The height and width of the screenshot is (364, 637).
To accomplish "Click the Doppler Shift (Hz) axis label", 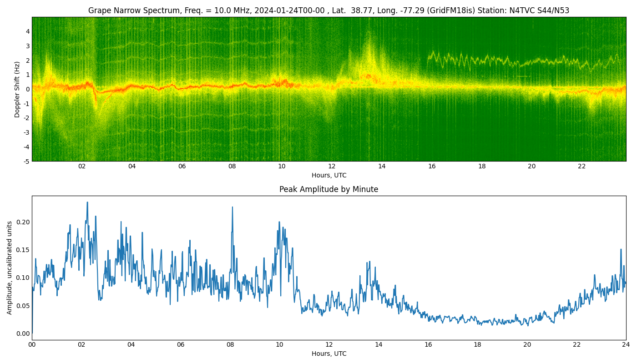I will click(x=17, y=89).
